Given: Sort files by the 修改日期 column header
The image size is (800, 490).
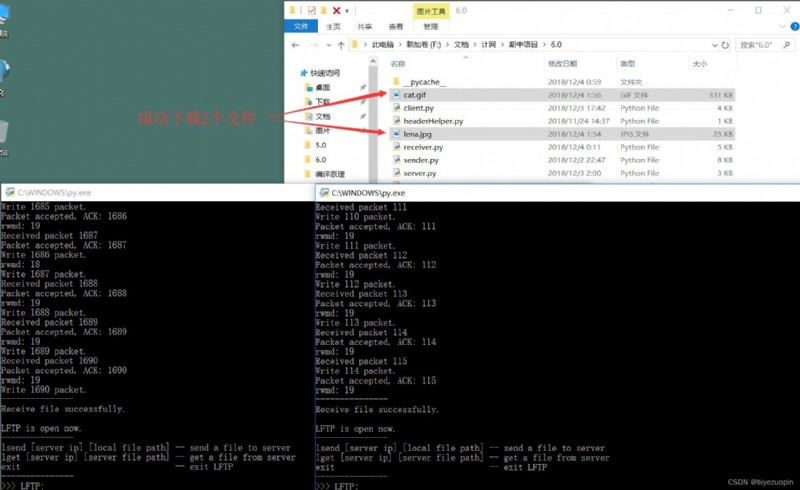Looking at the screenshot, I should [x=563, y=64].
